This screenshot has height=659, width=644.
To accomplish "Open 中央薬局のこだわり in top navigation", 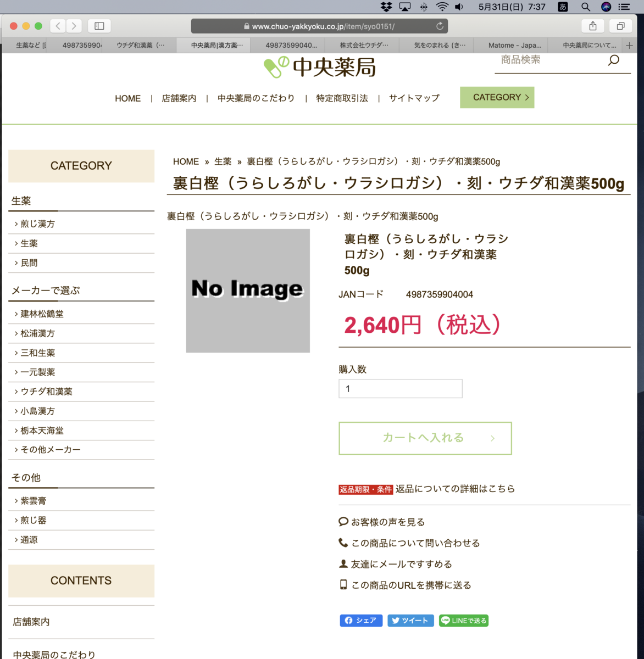I will click(256, 98).
